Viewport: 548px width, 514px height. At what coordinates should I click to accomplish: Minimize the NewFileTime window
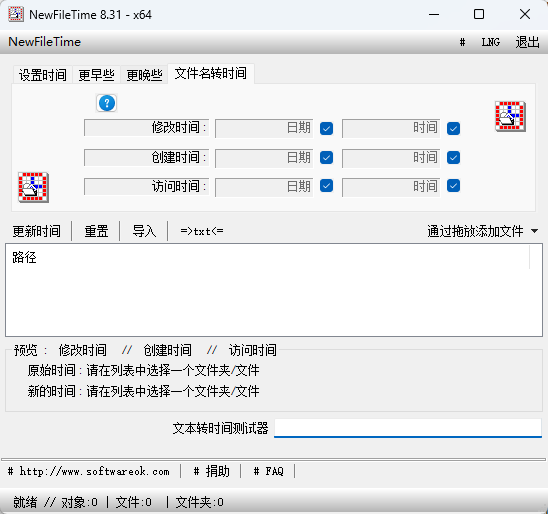click(x=434, y=14)
